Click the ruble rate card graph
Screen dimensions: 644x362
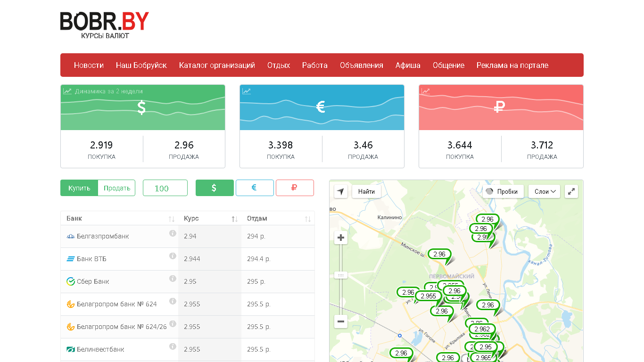[x=501, y=107]
